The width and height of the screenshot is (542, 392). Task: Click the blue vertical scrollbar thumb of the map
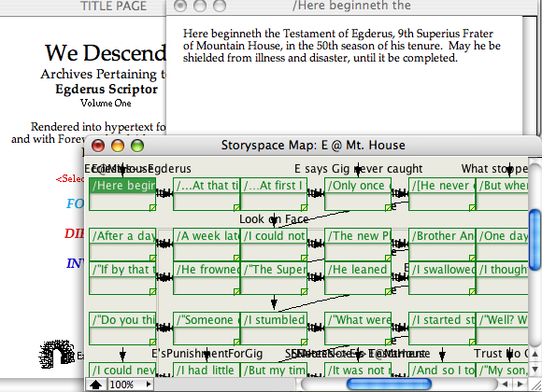point(535,239)
